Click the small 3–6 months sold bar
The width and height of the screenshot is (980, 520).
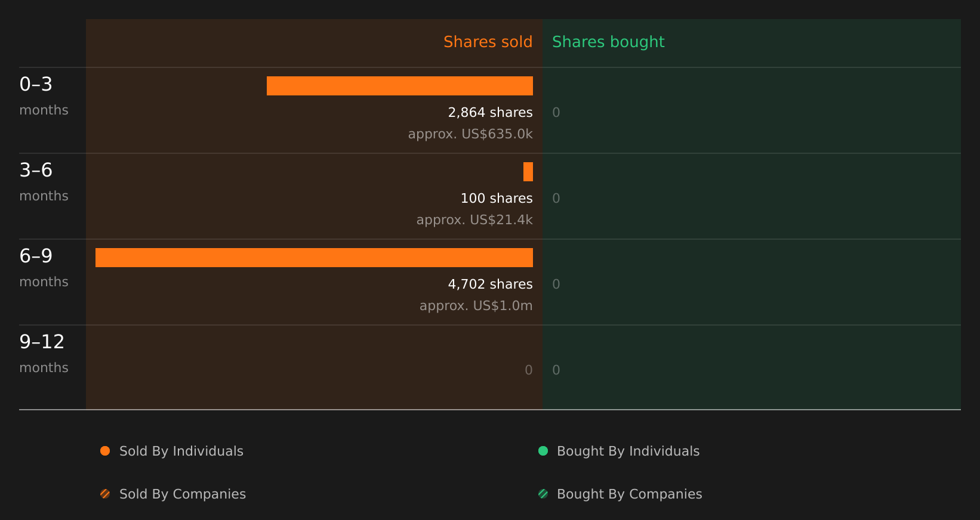[x=528, y=172]
